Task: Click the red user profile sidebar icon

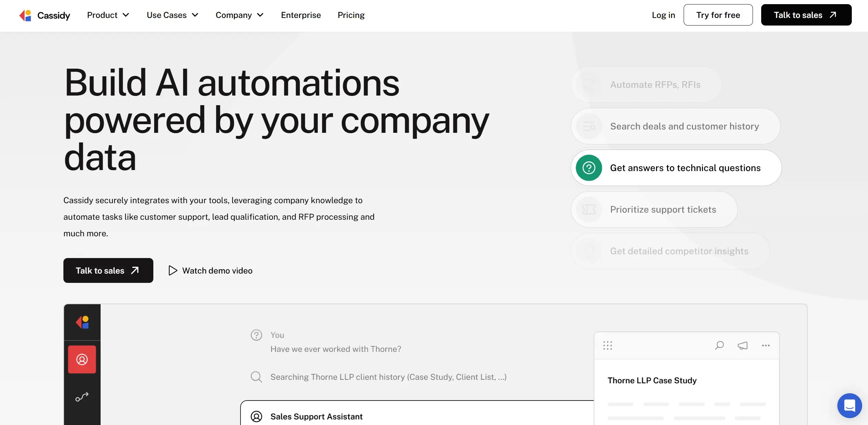Action: [82, 359]
